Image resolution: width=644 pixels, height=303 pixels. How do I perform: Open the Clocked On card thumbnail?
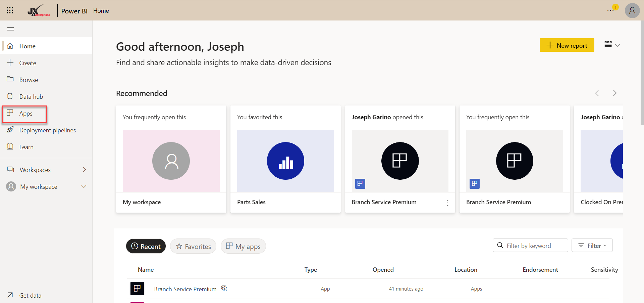pyautogui.click(x=602, y=161)
